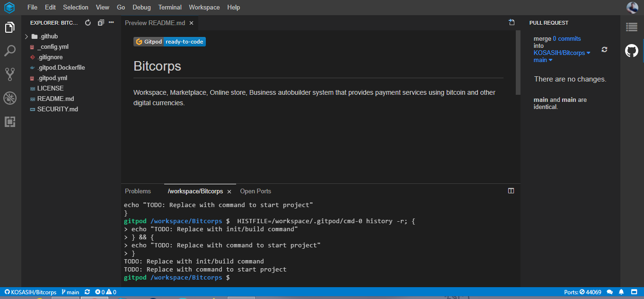644x299 pixels.
Task: Click the main branch in status bar
Action: coord(70,292)
